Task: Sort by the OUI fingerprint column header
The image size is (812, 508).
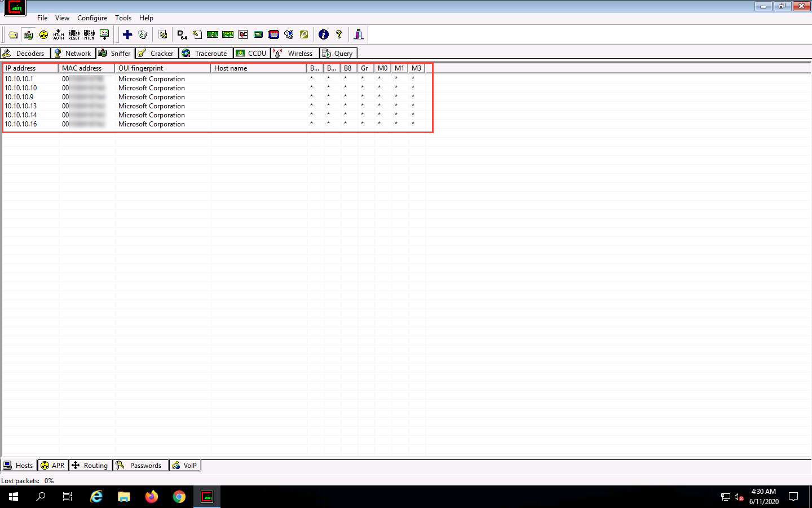Action: click(163, 68)
